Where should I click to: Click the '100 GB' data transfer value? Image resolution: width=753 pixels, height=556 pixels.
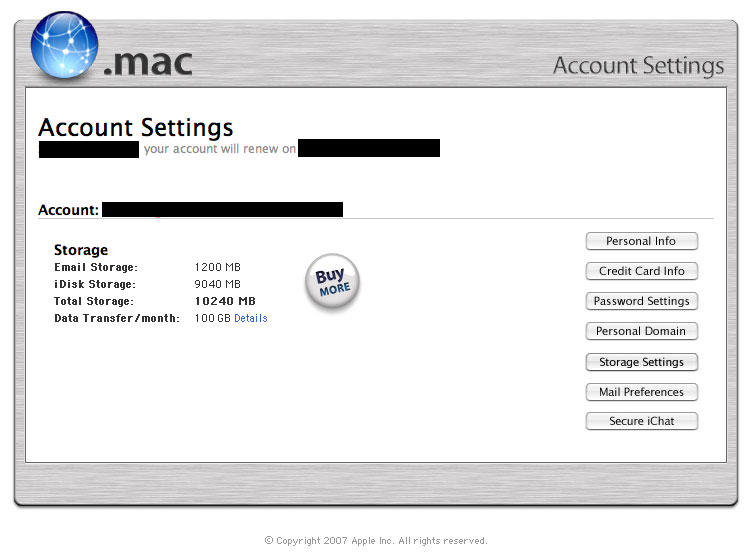[213, 318]
